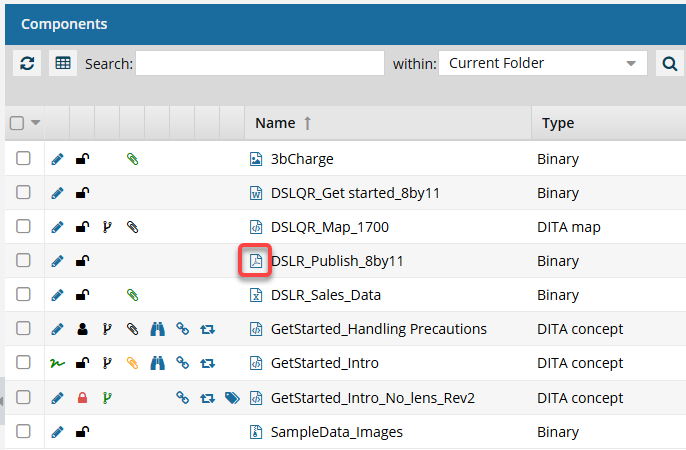Check the checkbox for 3bCharge
The height and width of the screenshot is (450, 686).
point(24,159)
